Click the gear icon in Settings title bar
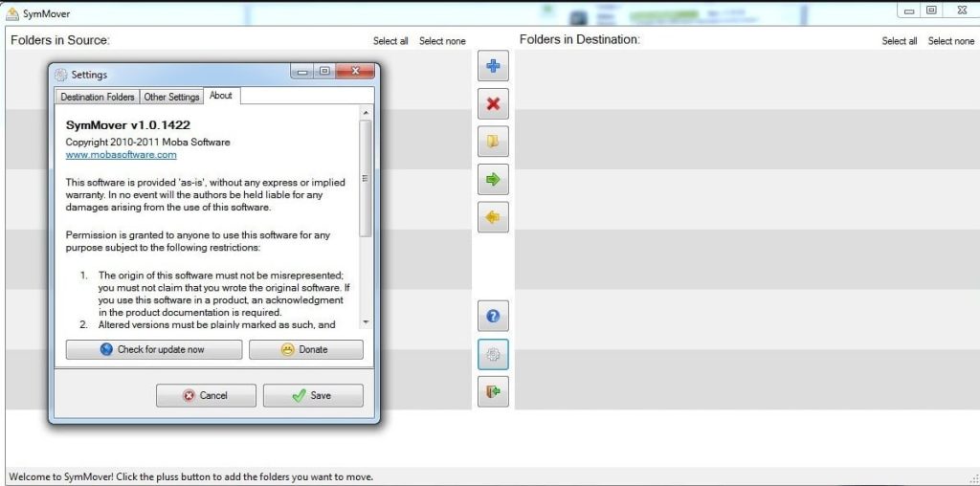The height and width of the screenshot is (486, 980). [60, 75]
